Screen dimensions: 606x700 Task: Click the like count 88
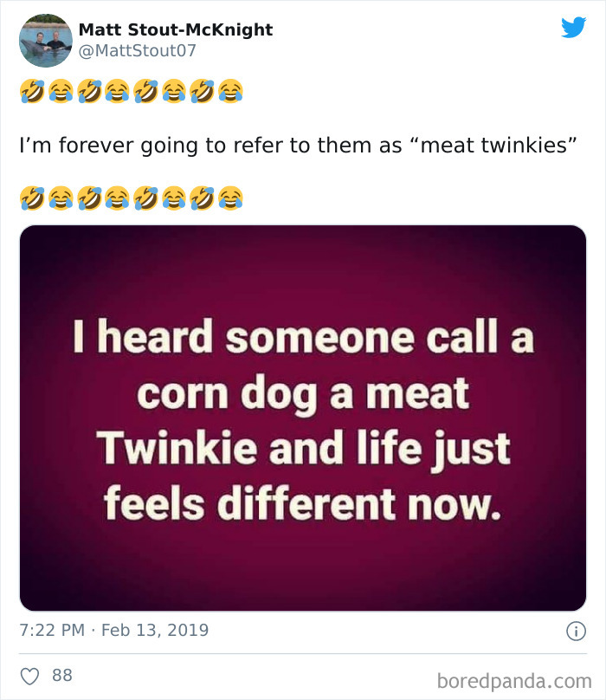(x=62, y=675)
